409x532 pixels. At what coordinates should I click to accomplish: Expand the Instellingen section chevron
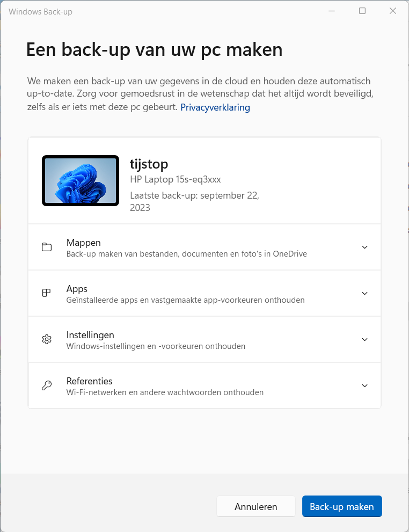[364, 340]
